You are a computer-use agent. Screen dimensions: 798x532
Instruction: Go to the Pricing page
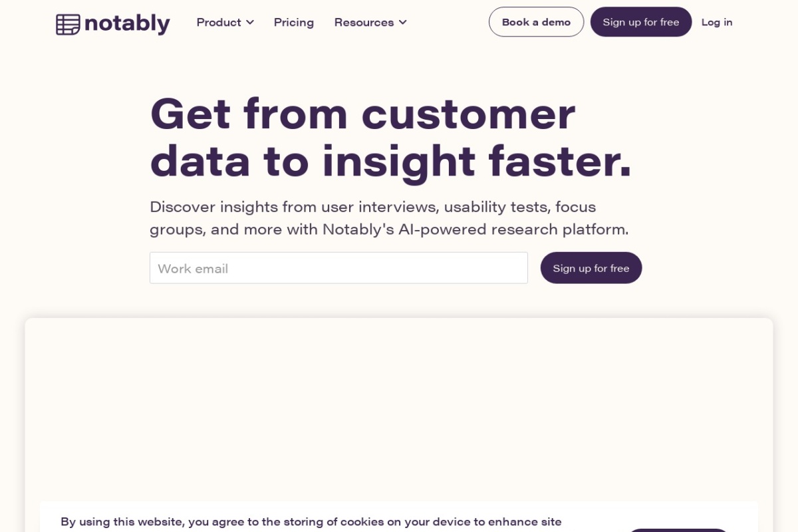[294, 23]
